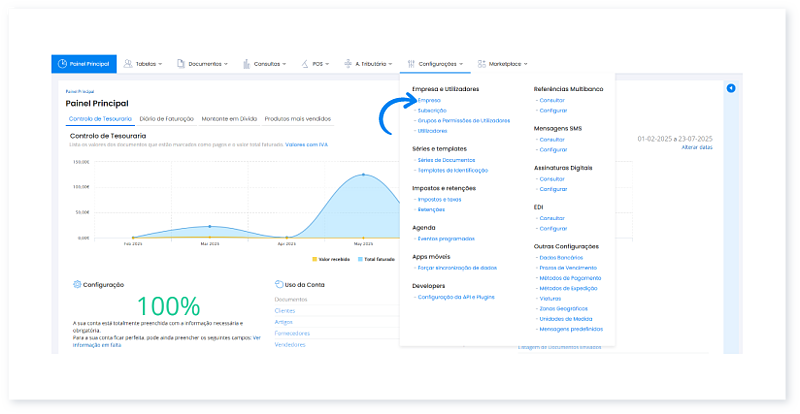
Task: Click the Painel Principal clock icon
Action: click(63, 64)
